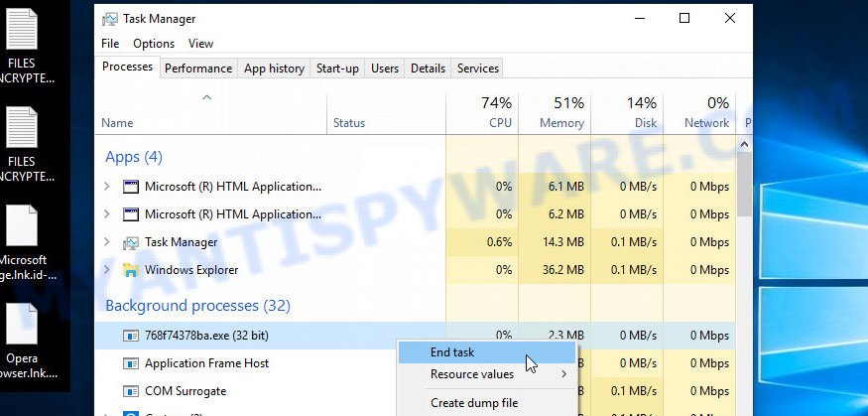Sort by the Disk column header
This screenshot has height=416, width=868.
(x=627, y=114)
